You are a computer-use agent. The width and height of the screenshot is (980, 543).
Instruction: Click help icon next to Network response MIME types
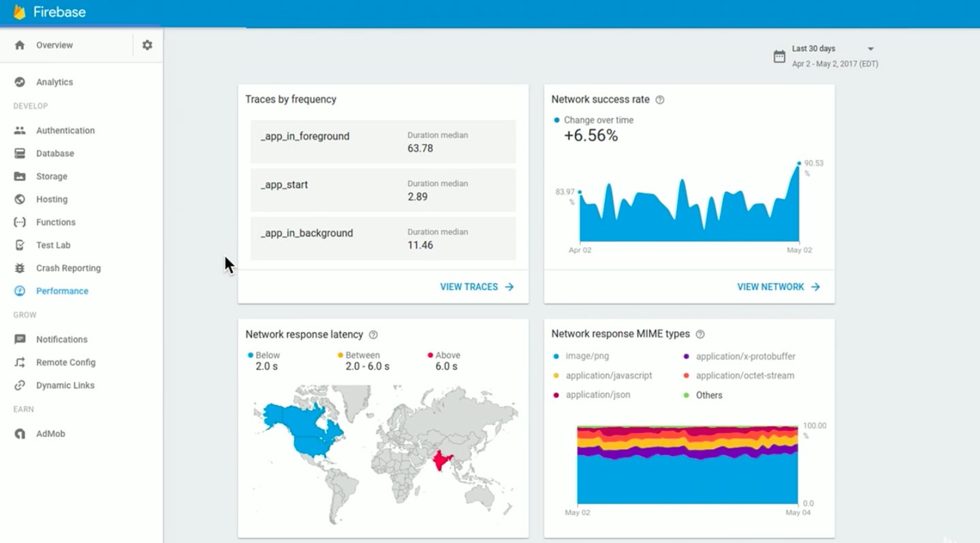pyautogui.click(x=700, y=334)
